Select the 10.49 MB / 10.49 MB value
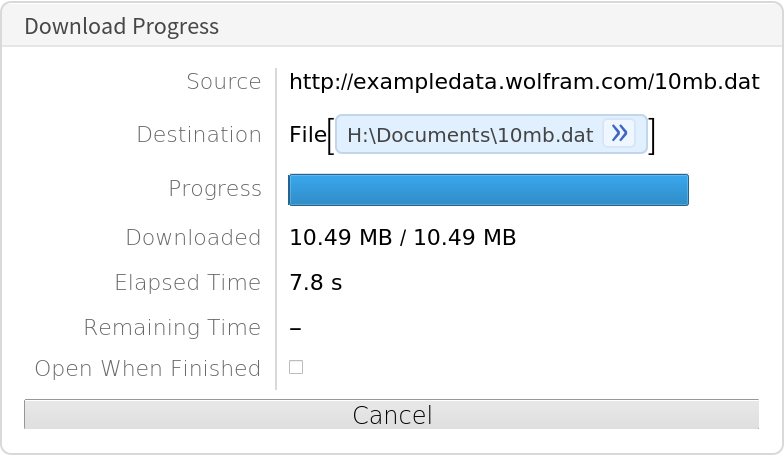 tap(402, 238)
